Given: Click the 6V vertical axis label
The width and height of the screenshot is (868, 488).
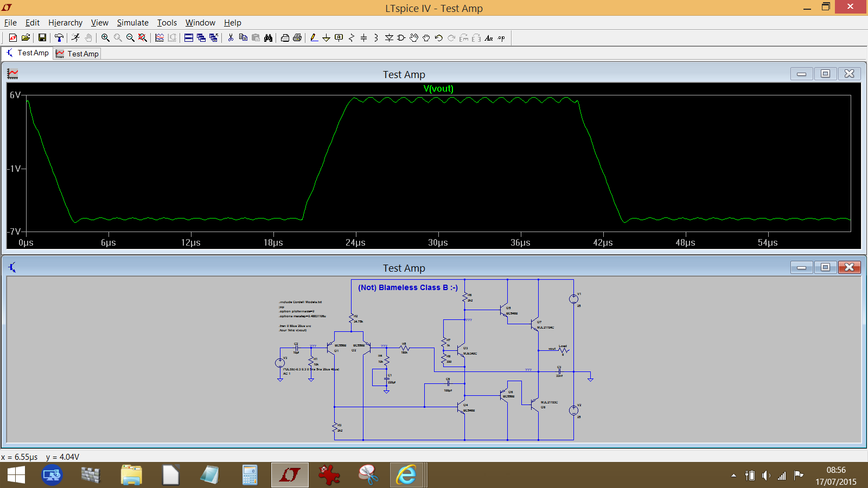Looking at the screenshot, I should [15, 95].
